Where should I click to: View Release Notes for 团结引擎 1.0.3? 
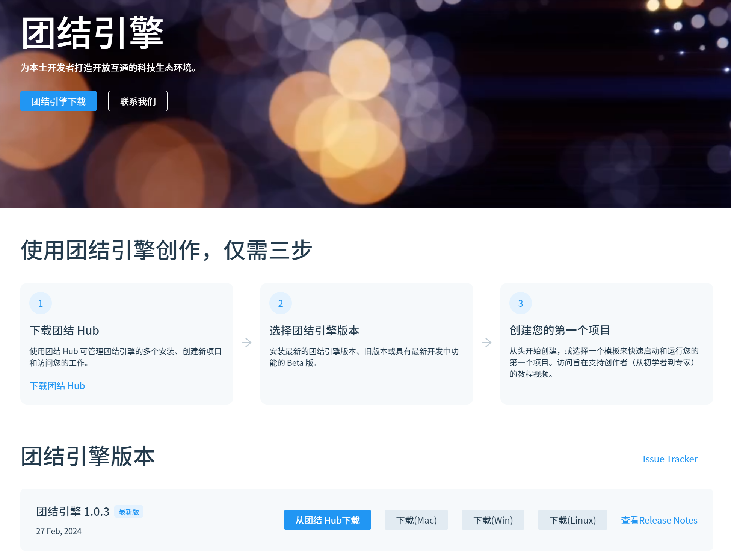[x=659, y=520]
